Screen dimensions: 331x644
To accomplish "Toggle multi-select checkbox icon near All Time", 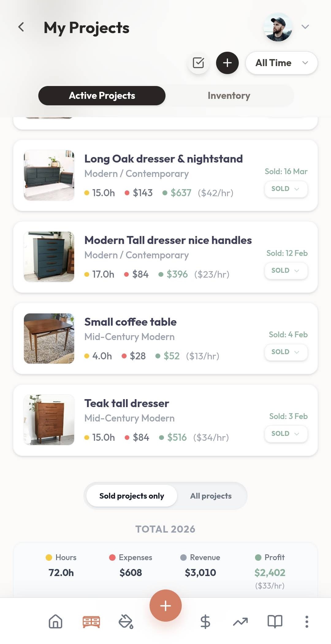I will 198,63.
